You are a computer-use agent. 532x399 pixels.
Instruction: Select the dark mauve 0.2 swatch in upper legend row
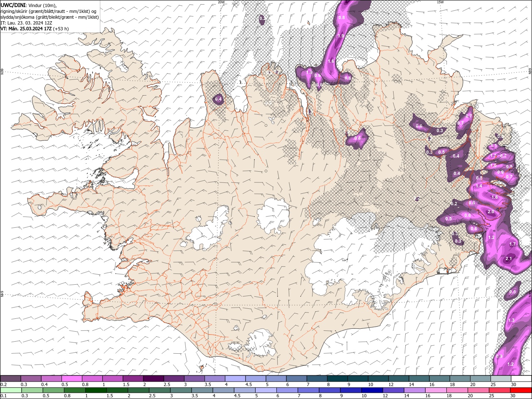pos(11,379)
